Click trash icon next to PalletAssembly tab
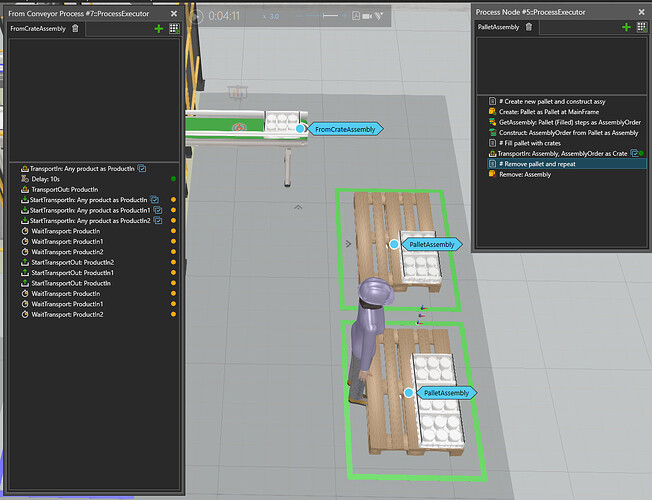The height and width of the screenshot is (500, 652). tap(529, 27)
